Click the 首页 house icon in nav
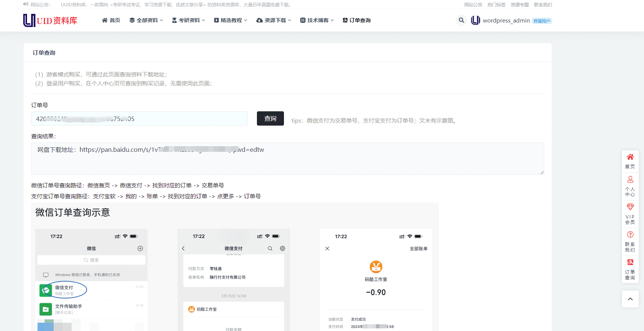The height and width of the screenshot is (331, 644). (105, 20)
